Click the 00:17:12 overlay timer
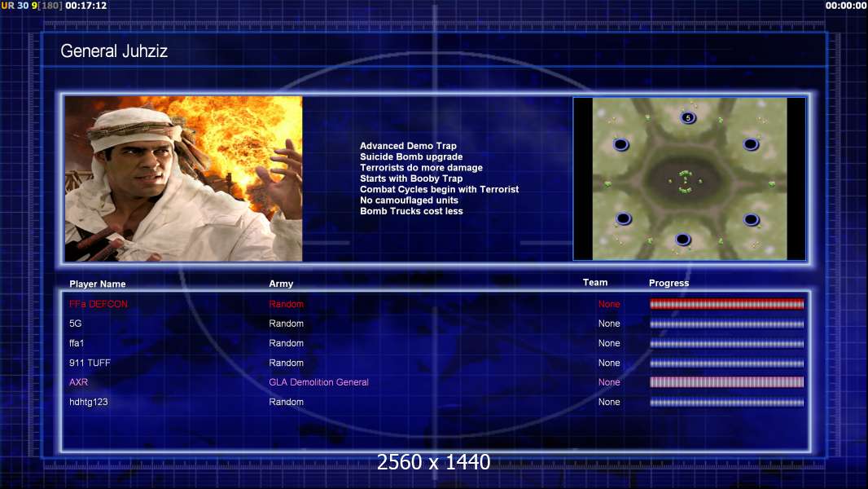Screen dimensions: 868x489 [85, 6]
